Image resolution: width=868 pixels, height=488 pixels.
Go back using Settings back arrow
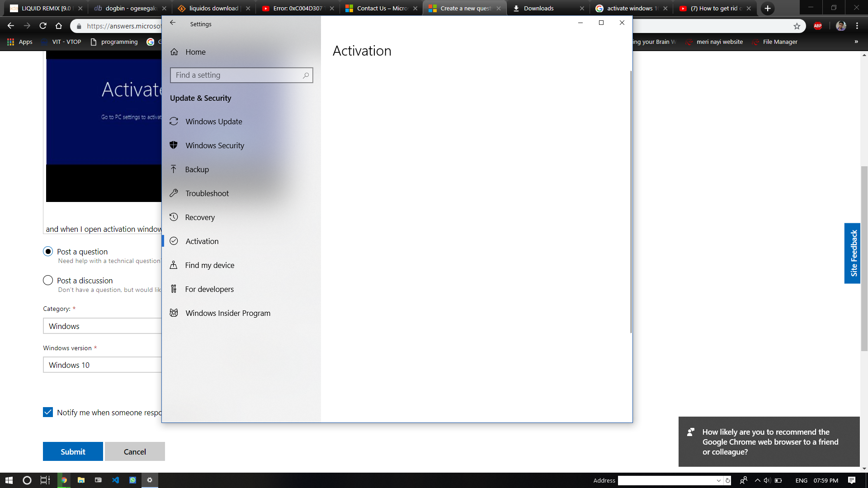pyautogui.click(x=173, y=23)
